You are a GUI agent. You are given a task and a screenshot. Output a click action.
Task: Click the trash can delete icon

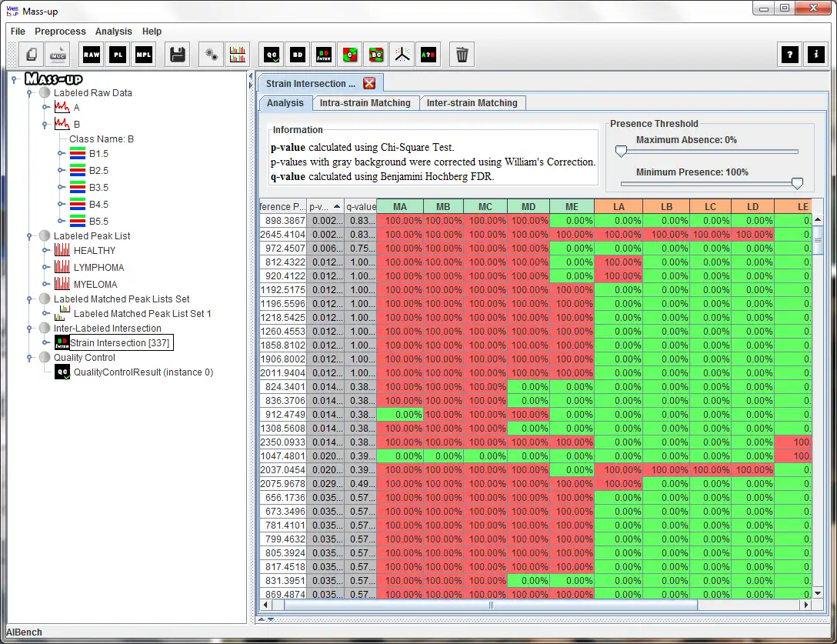tap(462, 55)
